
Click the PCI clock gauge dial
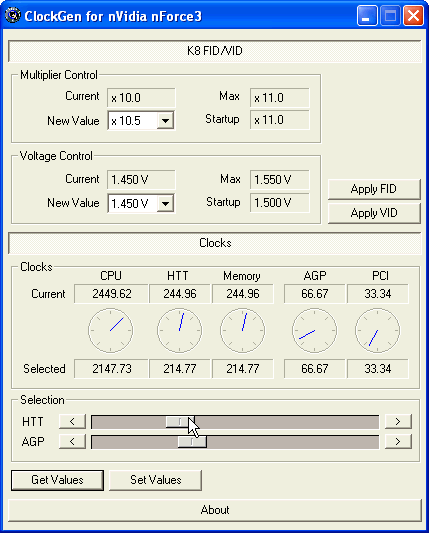[377, 330]
